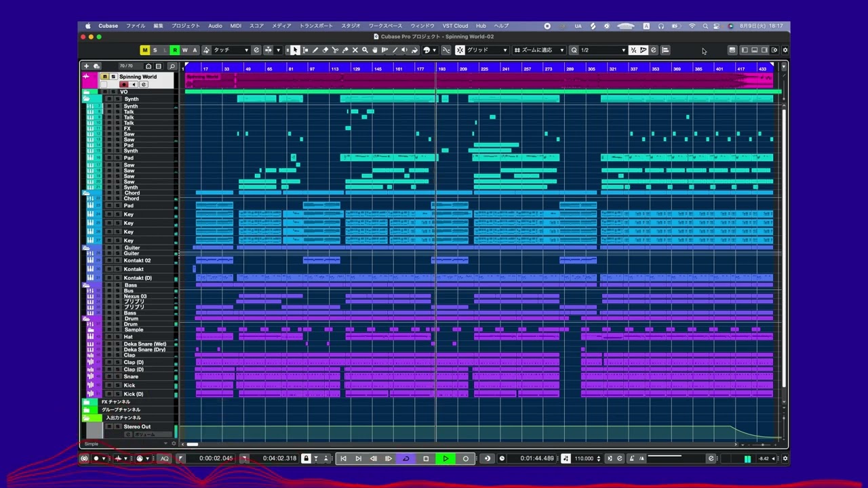Screen dimensions: 868x488
Task: Click the metronome click icon
Action: click(631, 459)
